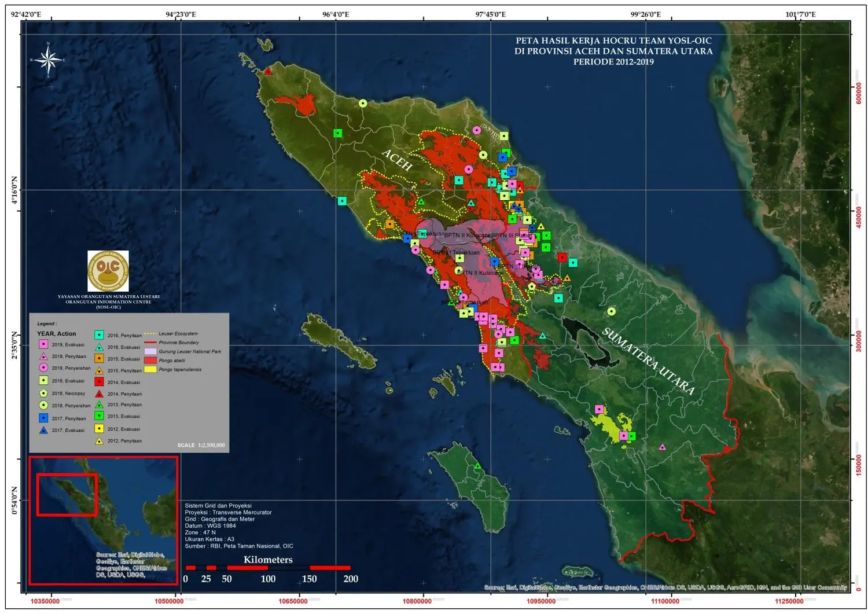Select the 2018 Necropsy pentagon legend symbol
Viewport: 868px width, 614px height.
[x=43, y=393]
